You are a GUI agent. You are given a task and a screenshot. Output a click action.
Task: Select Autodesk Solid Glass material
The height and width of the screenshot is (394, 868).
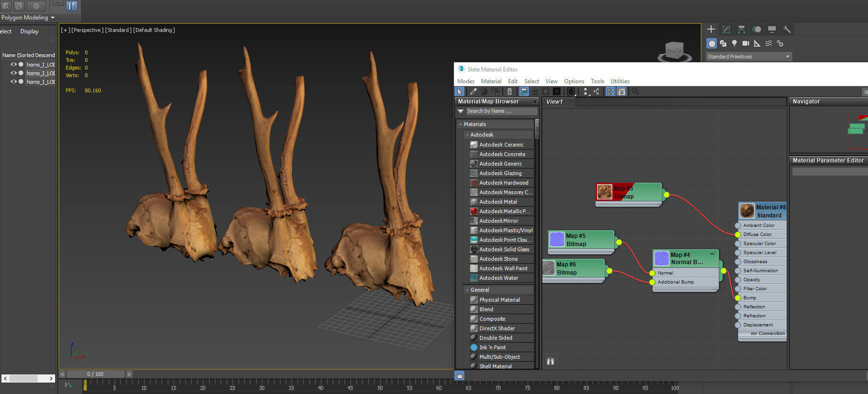(x=502, y=249)
